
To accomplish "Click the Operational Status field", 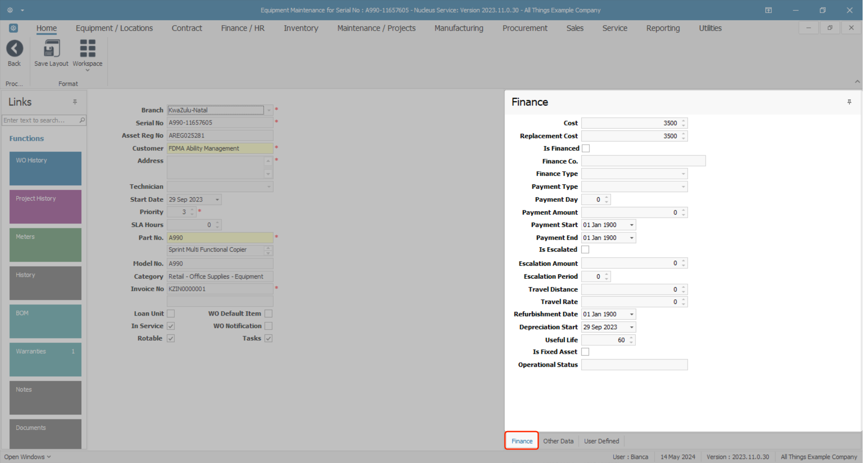I will click(634, 365).
